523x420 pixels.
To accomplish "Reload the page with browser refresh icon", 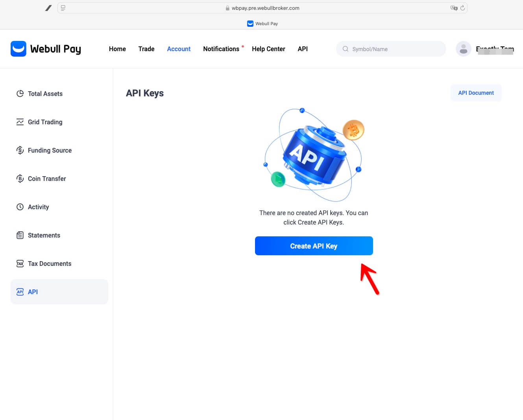I will point(462,8).
